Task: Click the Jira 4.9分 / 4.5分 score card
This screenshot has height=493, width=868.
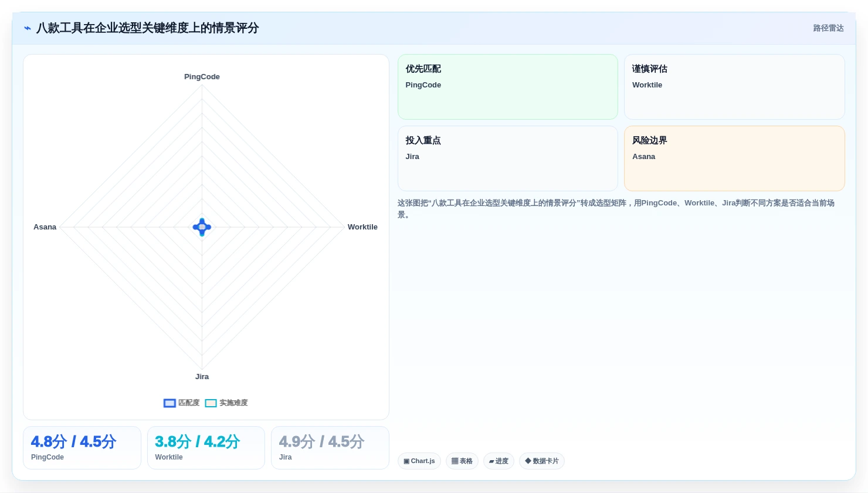Action: [x=330, y=448]
